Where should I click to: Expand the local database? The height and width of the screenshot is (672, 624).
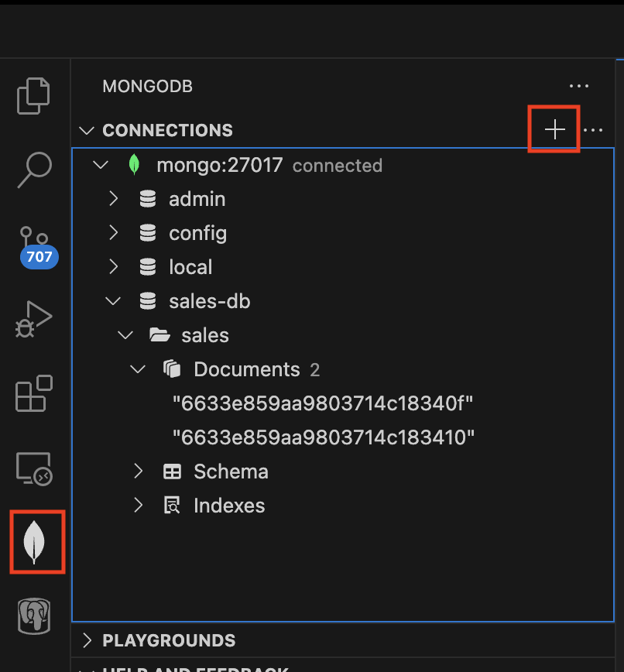pos(113,266)
